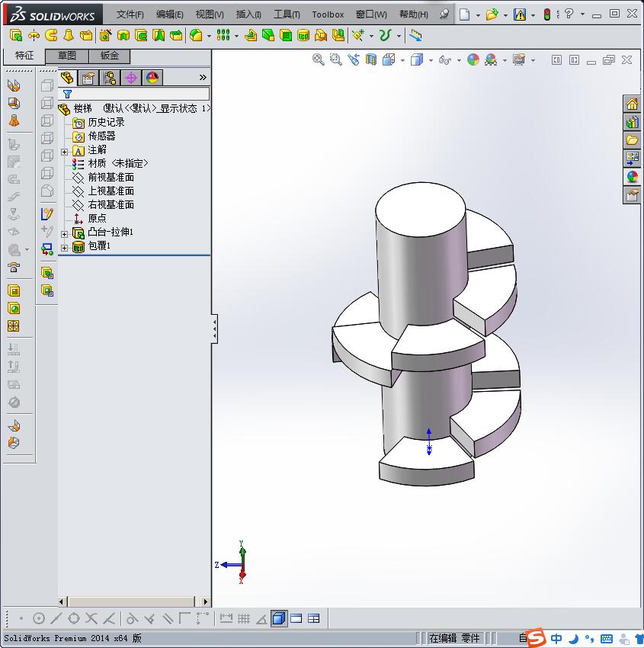
Task: Click the Instant3D ruler icon
Action: click(415, 36)
